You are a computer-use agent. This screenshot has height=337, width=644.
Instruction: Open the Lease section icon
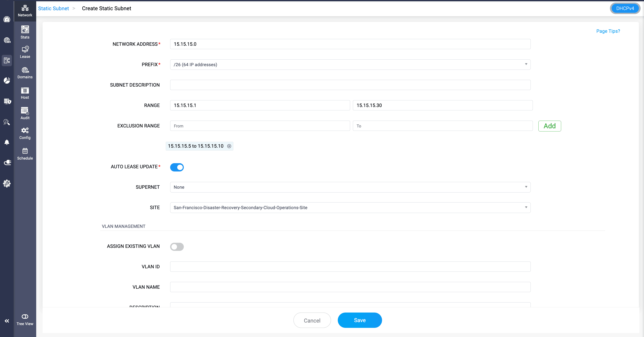25,49
